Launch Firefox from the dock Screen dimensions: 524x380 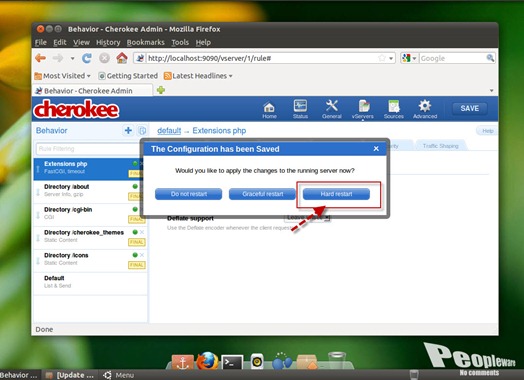(207, 361)
